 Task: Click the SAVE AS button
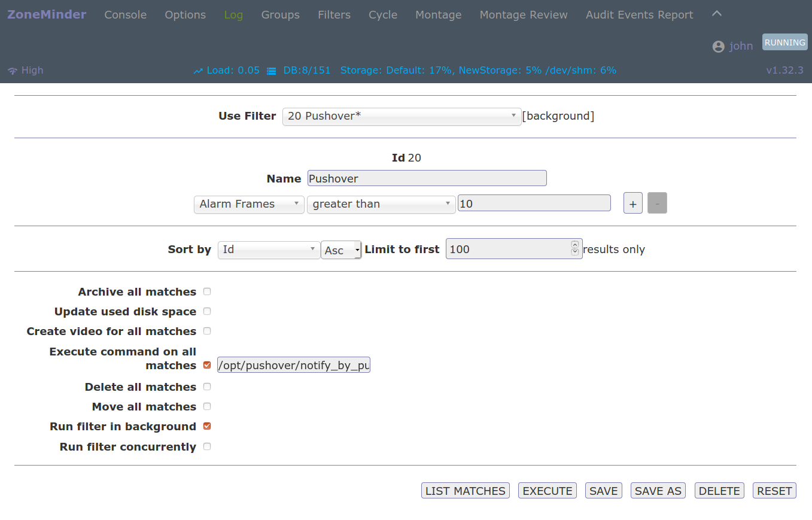(658, 491)
